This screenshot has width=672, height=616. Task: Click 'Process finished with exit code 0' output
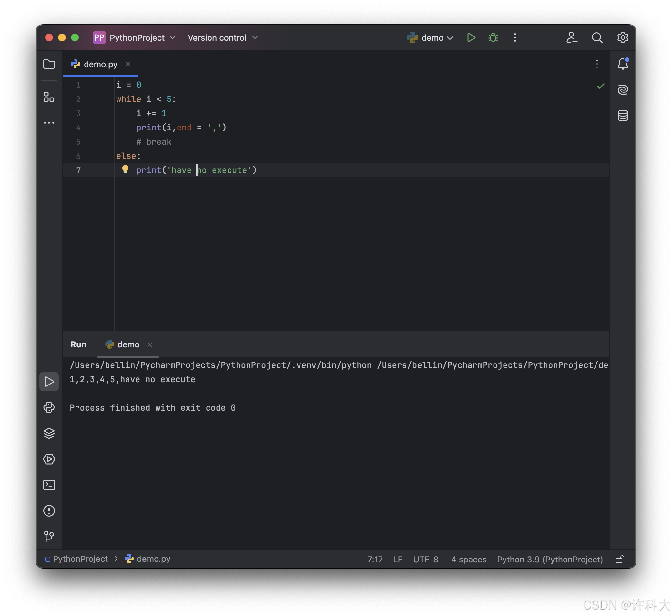pyautogui.click(x=153, y=408)
